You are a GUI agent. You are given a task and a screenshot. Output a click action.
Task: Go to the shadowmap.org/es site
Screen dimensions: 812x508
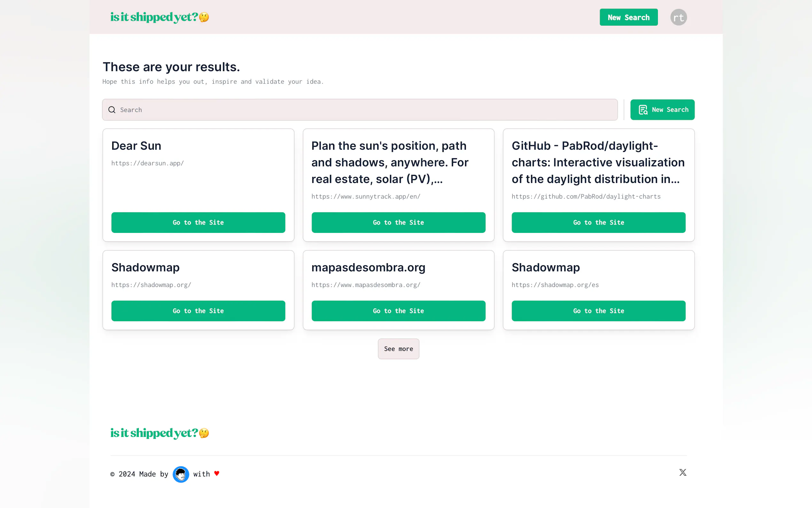(x=598, y=311)
